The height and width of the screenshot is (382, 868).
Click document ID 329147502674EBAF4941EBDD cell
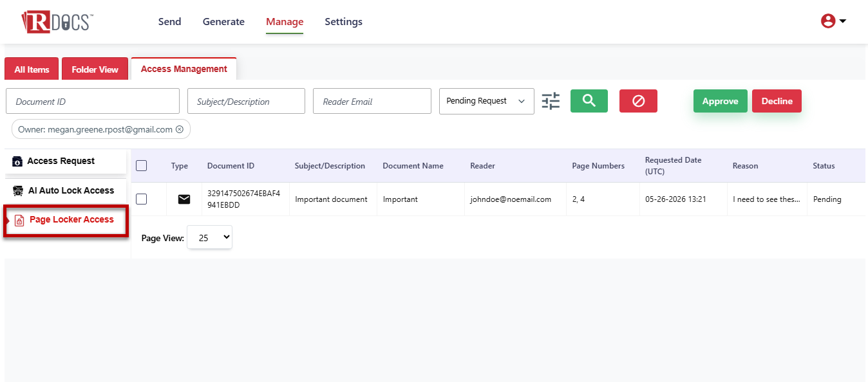(x=244, y=199)
